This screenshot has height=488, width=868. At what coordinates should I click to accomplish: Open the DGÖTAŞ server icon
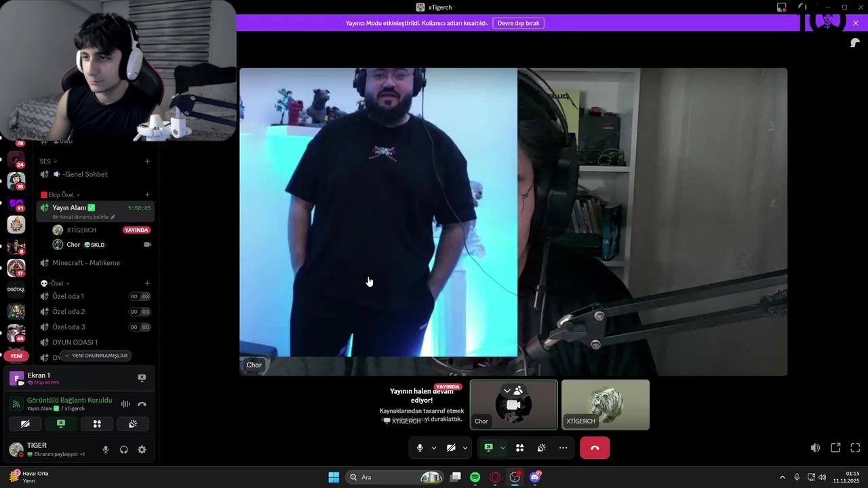pyautogui.click(x=16, y=289)
